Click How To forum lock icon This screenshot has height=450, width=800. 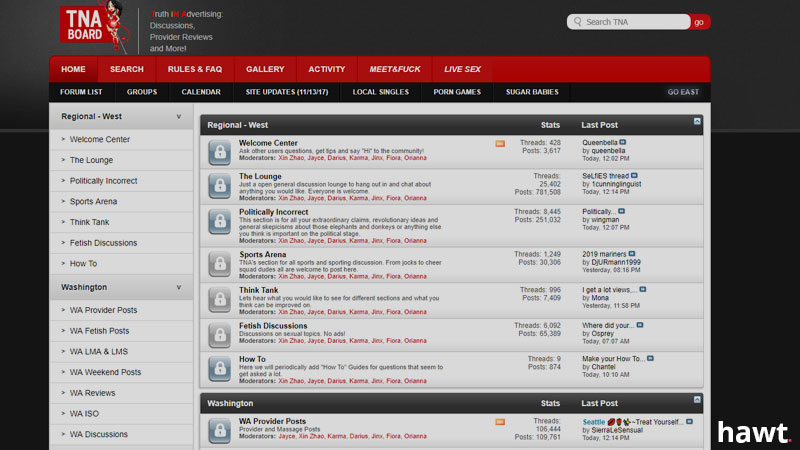(x=220, y=368)
